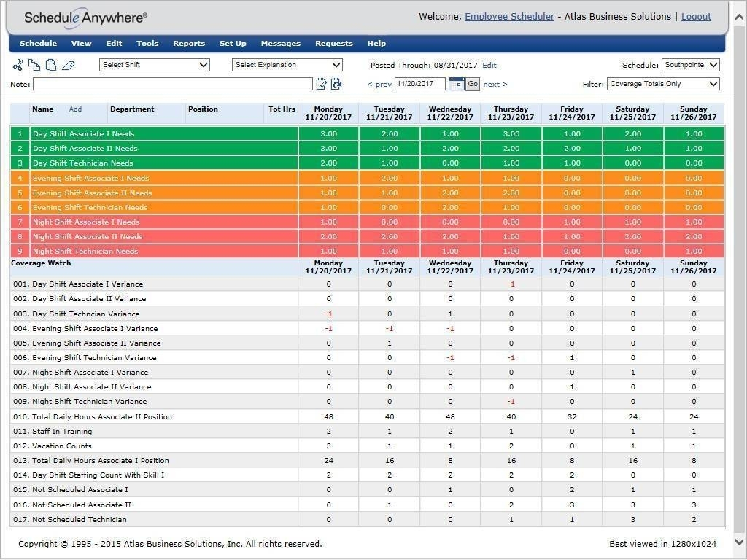Open the Select Shift dropdown
This screenshot has height=560, width=747.
[x=155, y=65]
